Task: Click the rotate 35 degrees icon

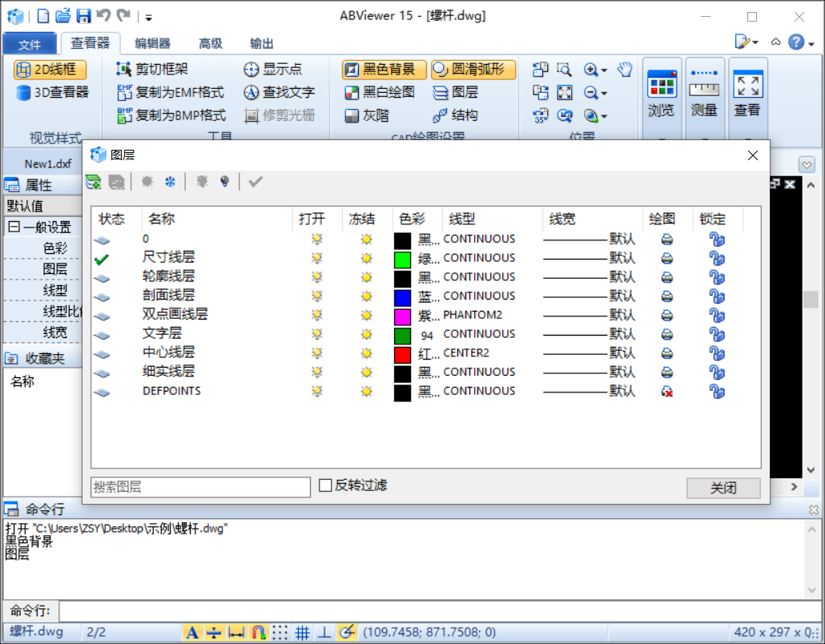Action: tap(541, 115)
